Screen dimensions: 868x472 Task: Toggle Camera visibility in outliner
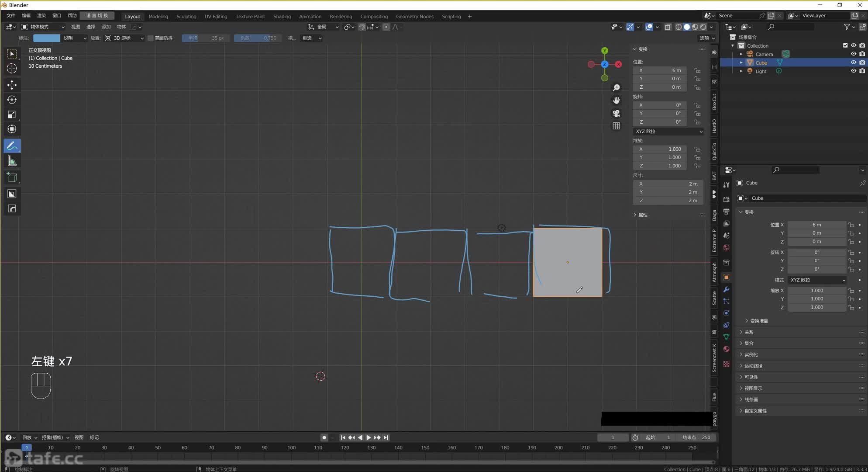pyautogui.click(x=852, y=53)
